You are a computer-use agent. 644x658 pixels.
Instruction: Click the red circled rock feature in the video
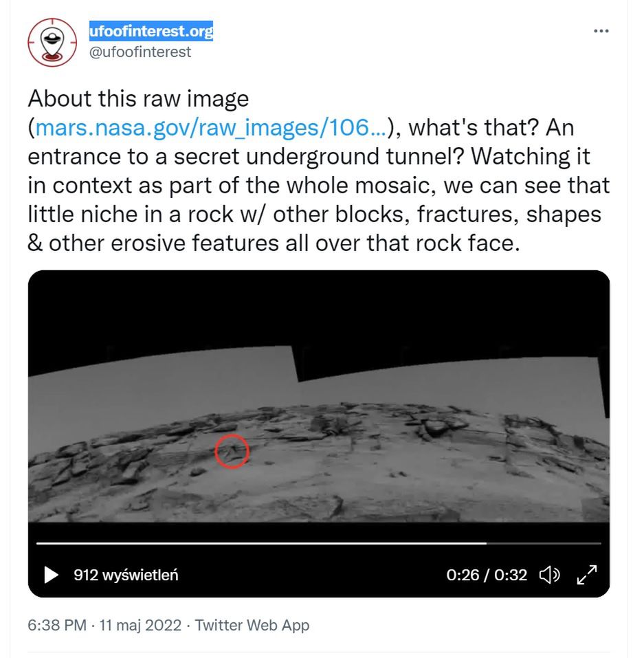[x=232, y=452]
